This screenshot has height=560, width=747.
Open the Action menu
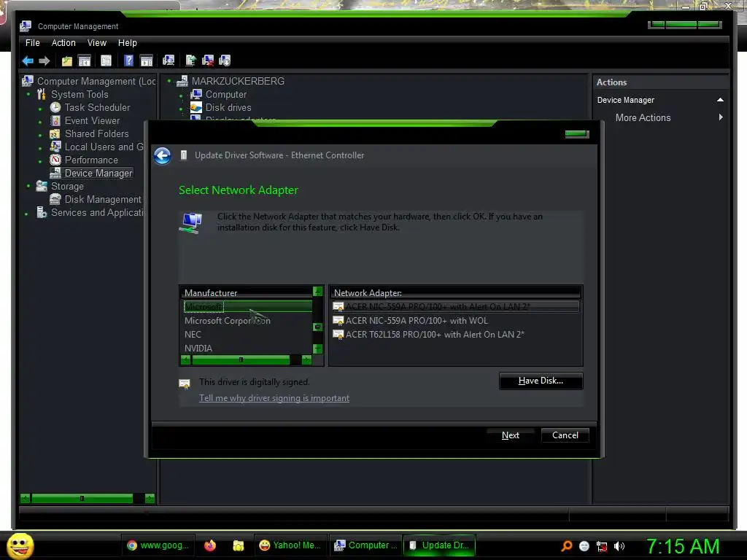[x=63, y=43]
